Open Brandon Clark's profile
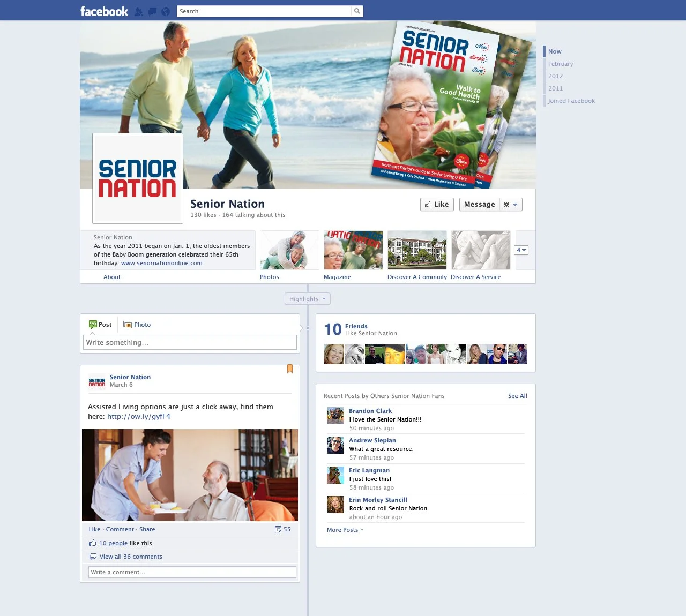The image size is (686, 616). pyautogui.click(x=370, y=411)
